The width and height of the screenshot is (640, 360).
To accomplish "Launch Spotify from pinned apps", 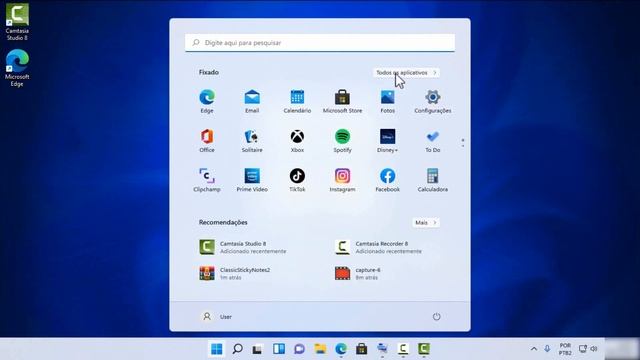I will 342,141.
